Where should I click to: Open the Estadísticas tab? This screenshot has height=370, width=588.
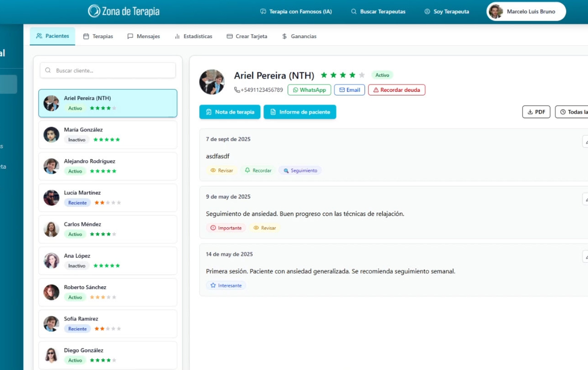click(194, 36)
